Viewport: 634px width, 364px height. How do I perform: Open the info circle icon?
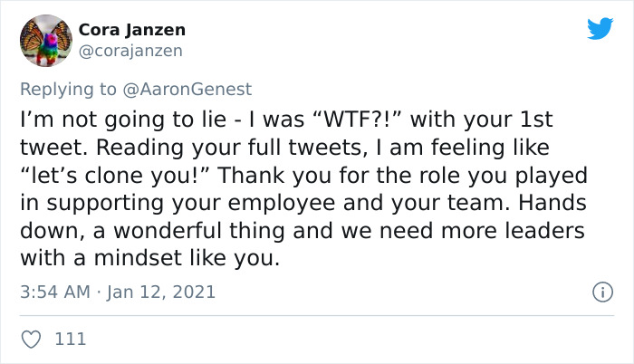tap(600, 292)
